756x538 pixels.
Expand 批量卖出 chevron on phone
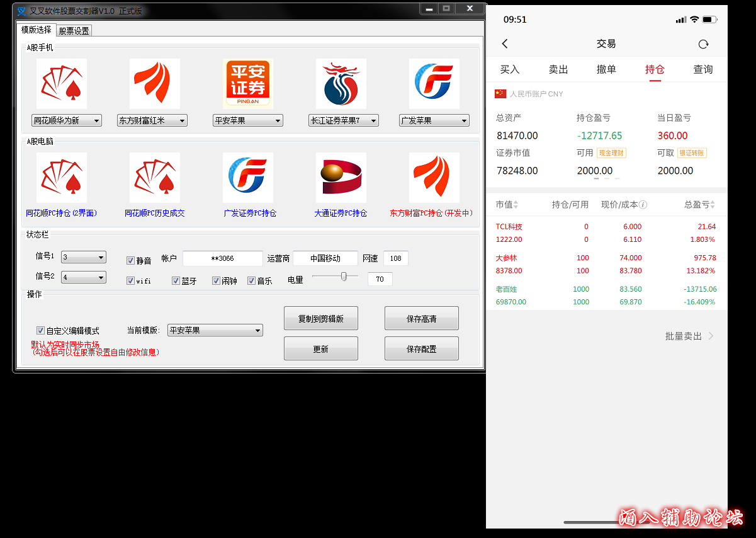(x=711, y=336)
